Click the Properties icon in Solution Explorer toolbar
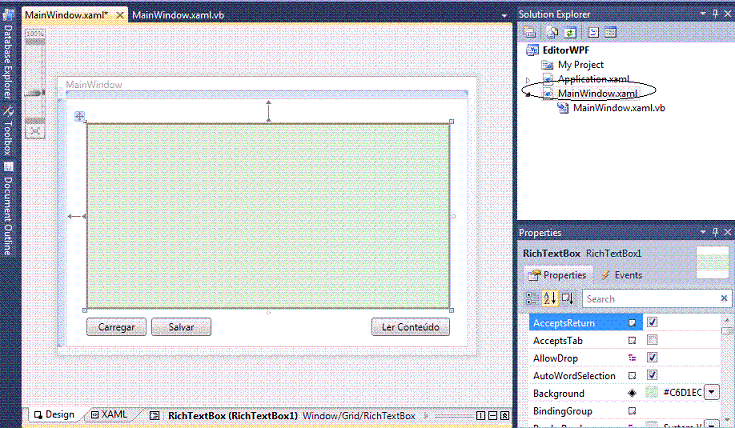The width and height of the screenshot is (735, 428). pyautogui.click(x=527, y=32)
